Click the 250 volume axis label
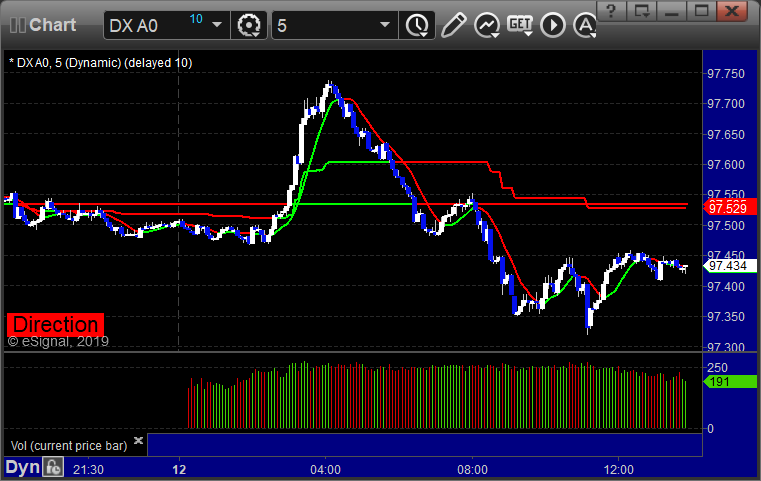Viewport: 761px width, 481px height. point(717,367)
